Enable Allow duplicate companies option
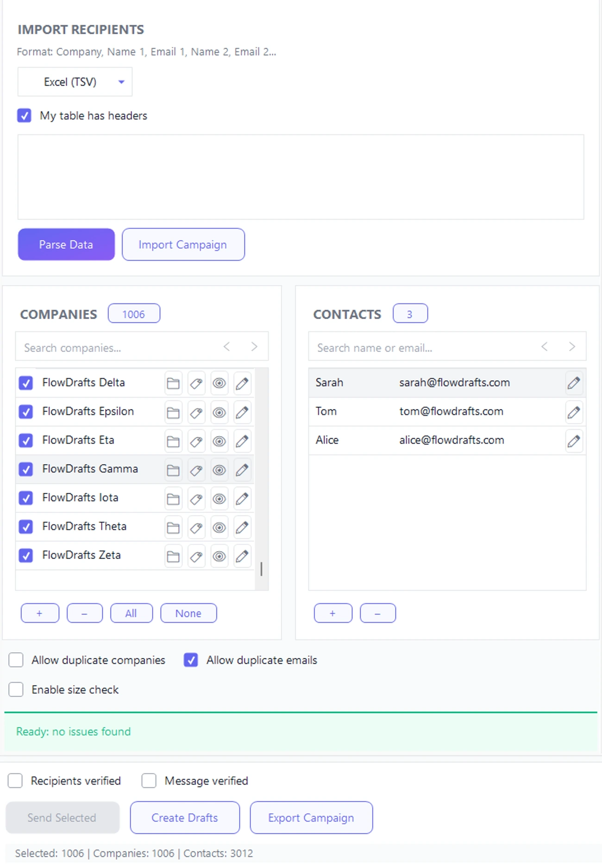602x868 pixels. click(16, 660)
